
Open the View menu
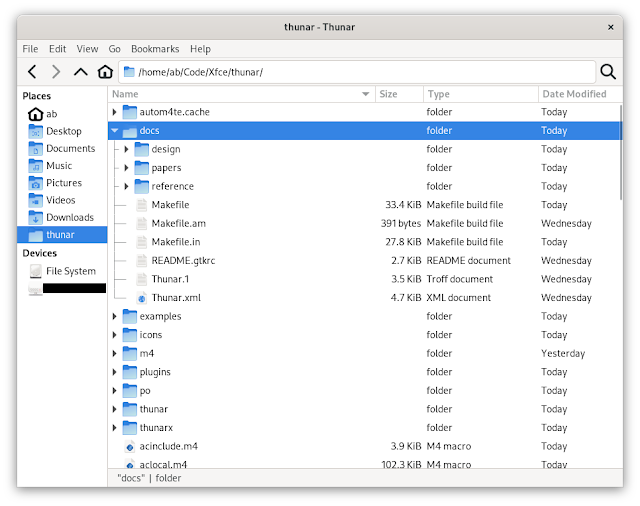(87, 49)
